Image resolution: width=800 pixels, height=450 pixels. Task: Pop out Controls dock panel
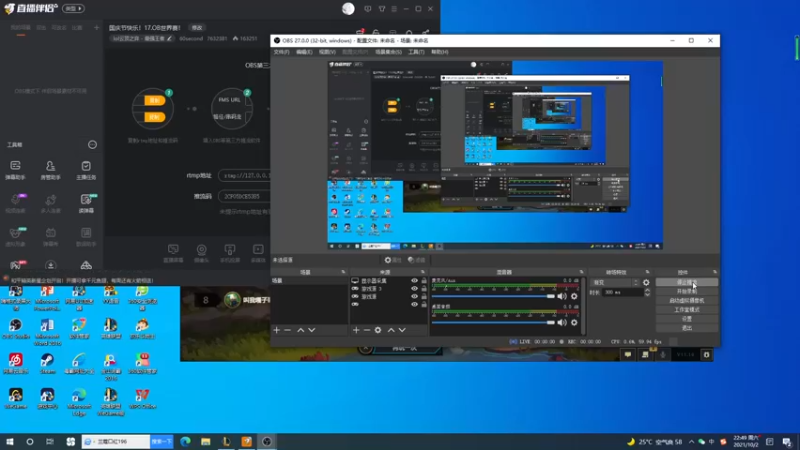(x=715, y=272)
